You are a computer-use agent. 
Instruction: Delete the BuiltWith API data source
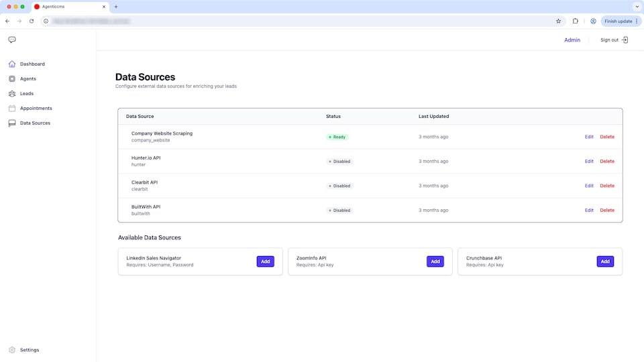point(607,210)
